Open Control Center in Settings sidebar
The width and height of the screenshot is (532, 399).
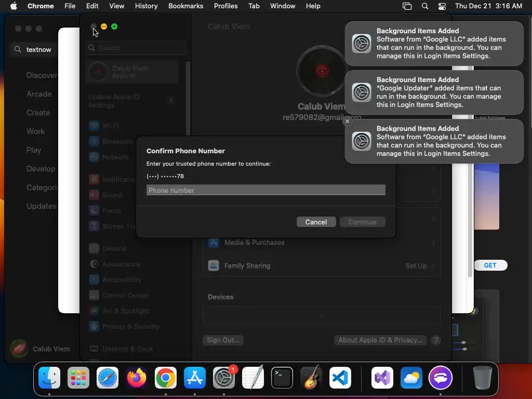coord(118,295)
